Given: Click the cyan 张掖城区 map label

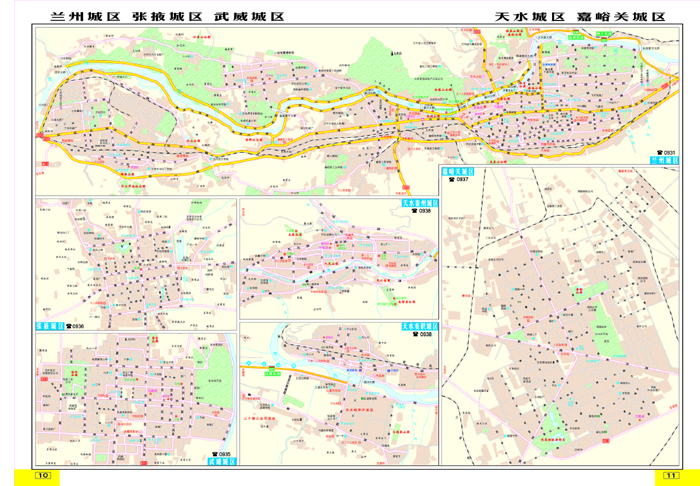Looking at the screenshot, I should pos(50,326).
